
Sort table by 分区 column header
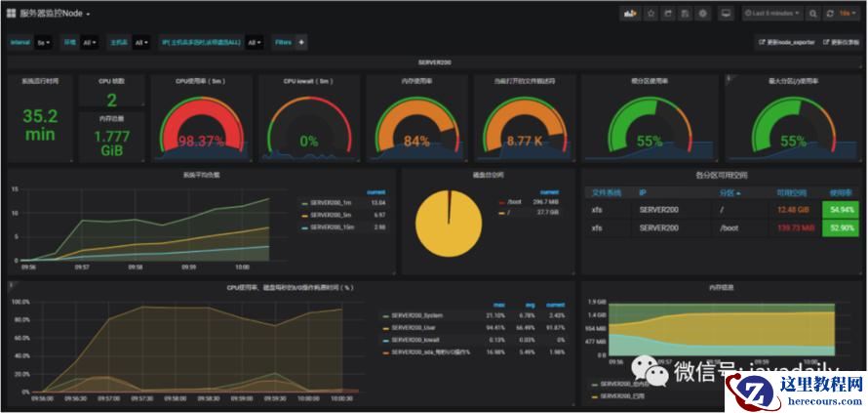point(730,193)
